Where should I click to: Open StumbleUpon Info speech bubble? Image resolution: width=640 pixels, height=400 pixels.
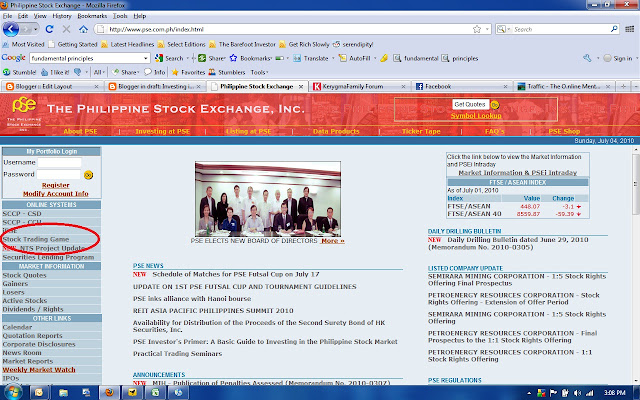(154, 72)
